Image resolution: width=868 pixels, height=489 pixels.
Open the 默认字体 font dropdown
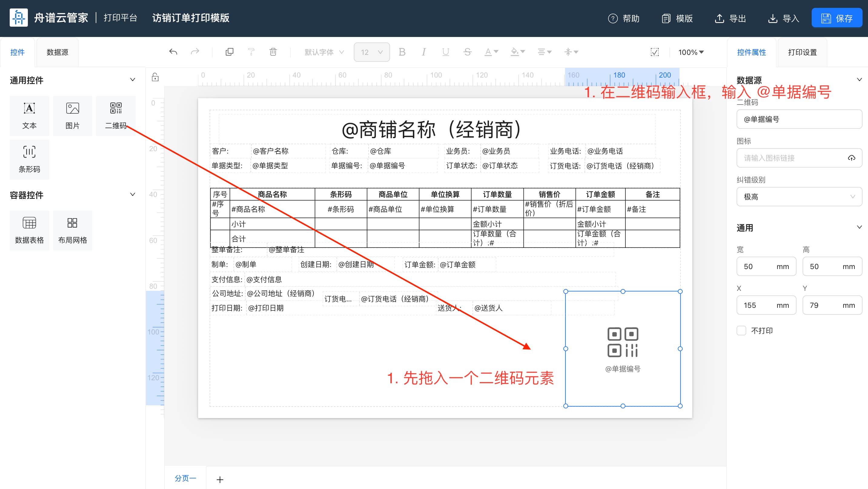[x=324, y=52]
